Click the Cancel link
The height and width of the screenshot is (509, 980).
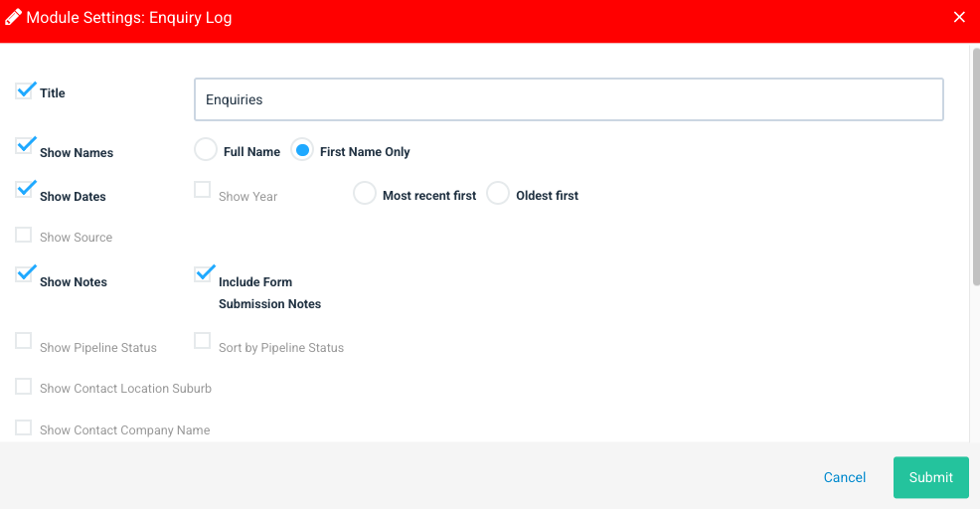pyautogui.click(x=845, y=477)
